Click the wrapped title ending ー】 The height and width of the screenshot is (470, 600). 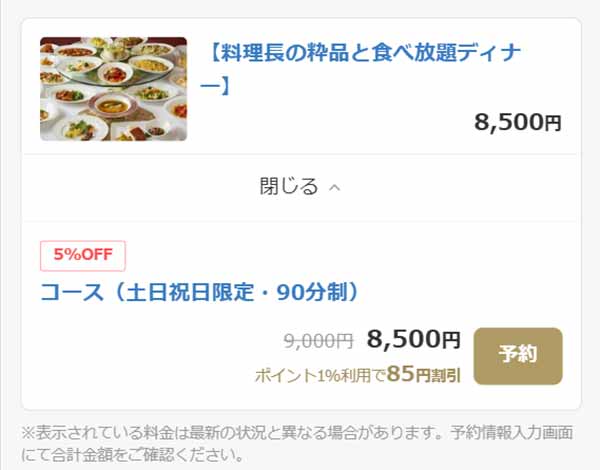(x=215, y=86)
